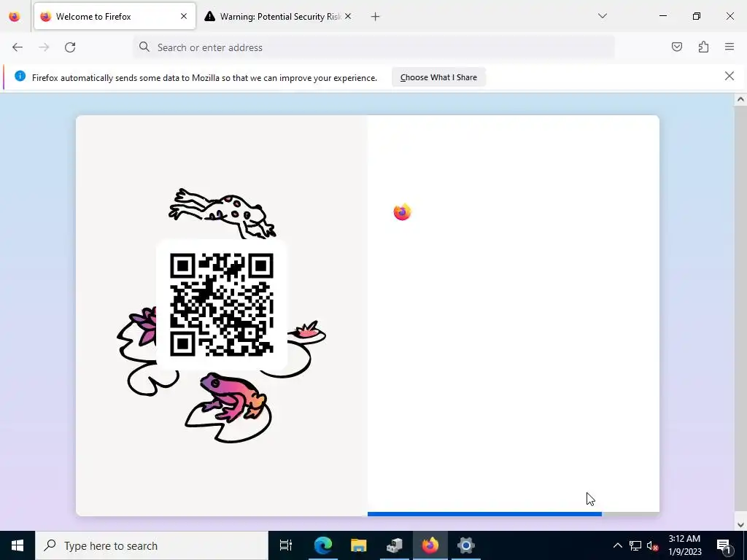The width and height of the screenshot is (747, 560).
Task: Open the Windows Start menu
Action: [18, 545]
